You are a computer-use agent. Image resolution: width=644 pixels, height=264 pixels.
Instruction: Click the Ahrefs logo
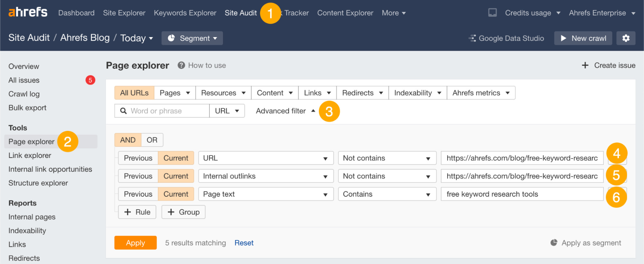28,13
